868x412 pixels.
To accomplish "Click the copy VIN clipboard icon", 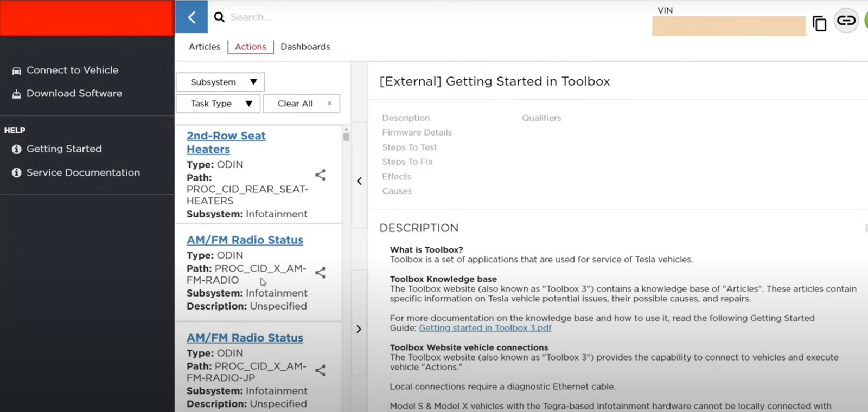I will pos(819,23).
